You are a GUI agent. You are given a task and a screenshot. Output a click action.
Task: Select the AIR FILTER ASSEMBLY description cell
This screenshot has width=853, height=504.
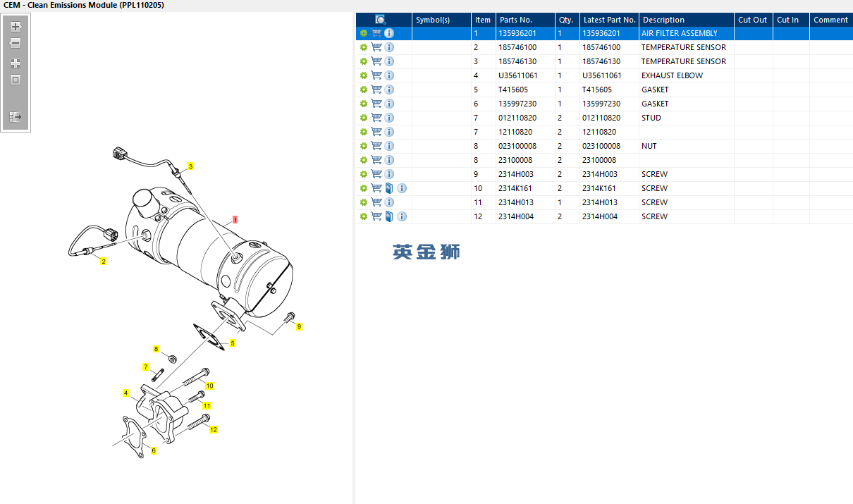(687, 33)
